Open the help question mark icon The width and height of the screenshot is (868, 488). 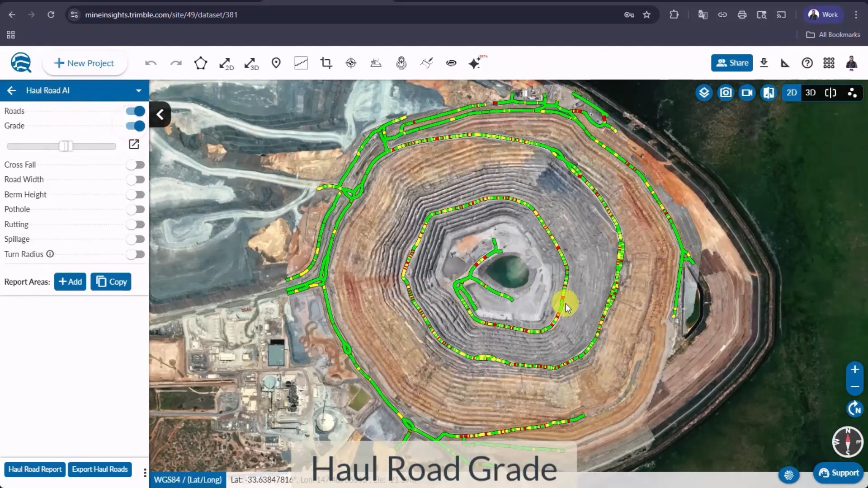(807, 63)
